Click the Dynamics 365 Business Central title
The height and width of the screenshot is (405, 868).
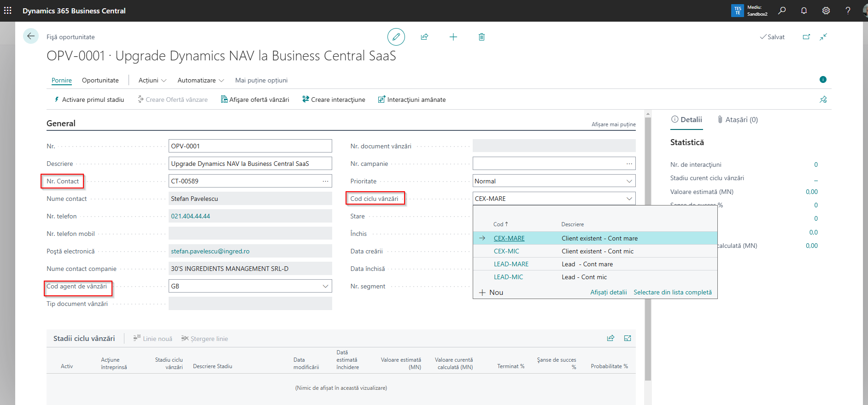click(74, 11)
